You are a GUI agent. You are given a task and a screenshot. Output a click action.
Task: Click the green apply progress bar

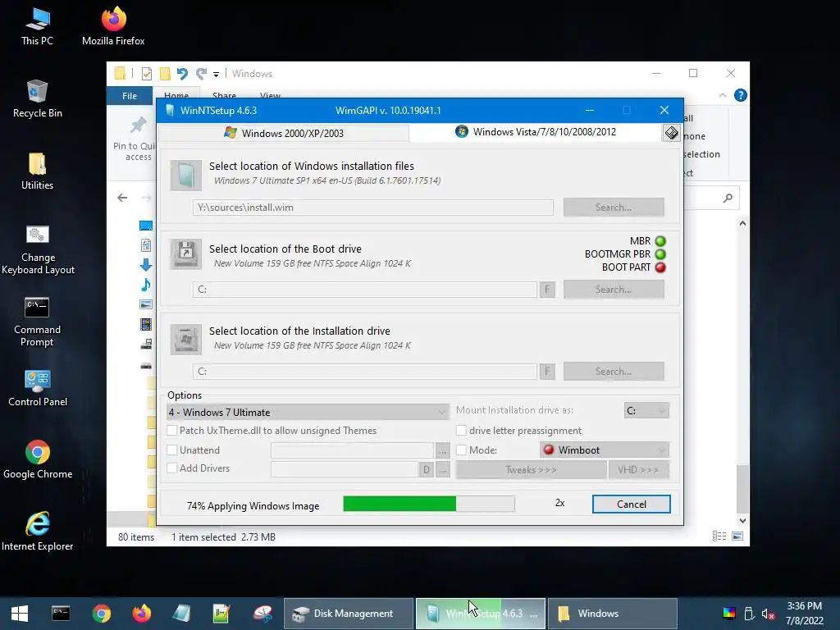click(x=428, y=504)
